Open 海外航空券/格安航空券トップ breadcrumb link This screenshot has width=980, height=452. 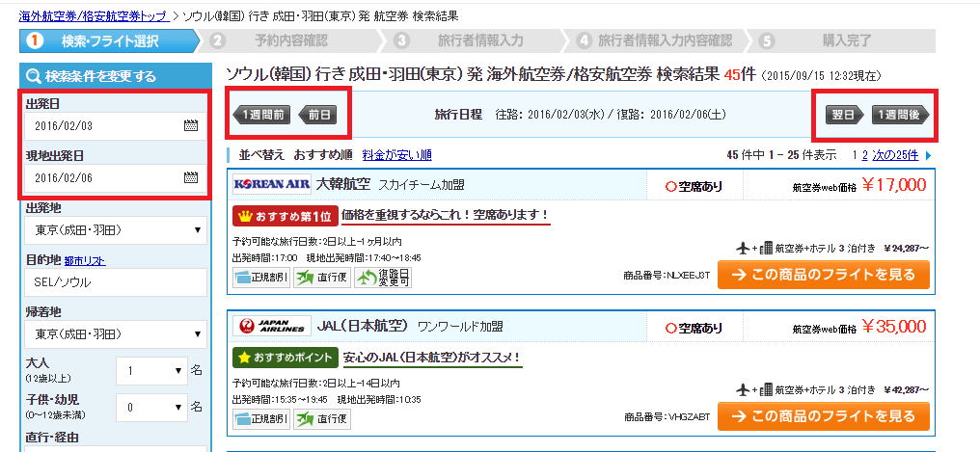[x=94, y=16]
